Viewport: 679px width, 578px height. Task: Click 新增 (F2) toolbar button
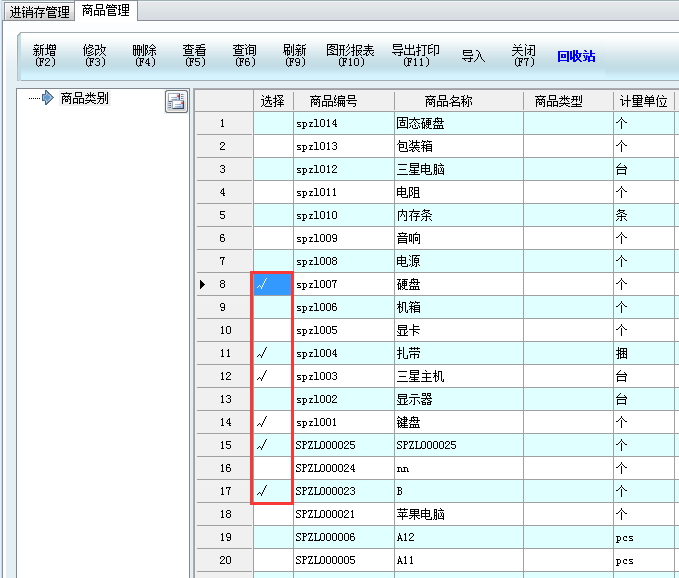[44, 56]
